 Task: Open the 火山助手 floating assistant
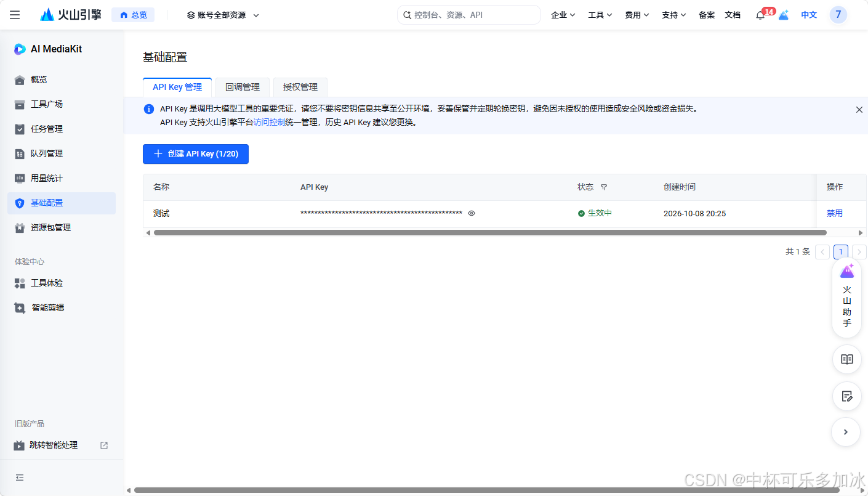pyautogui.click(x=847, y=298)
